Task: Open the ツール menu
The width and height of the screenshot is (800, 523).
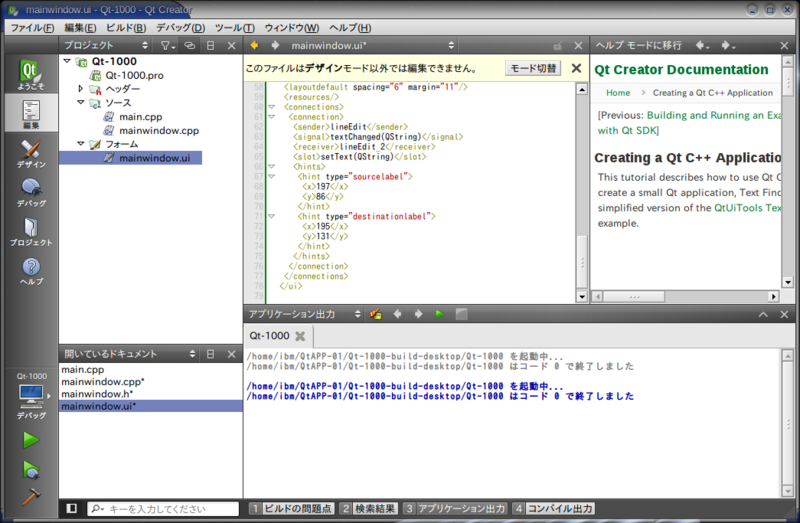Action: tap(235, 28)
